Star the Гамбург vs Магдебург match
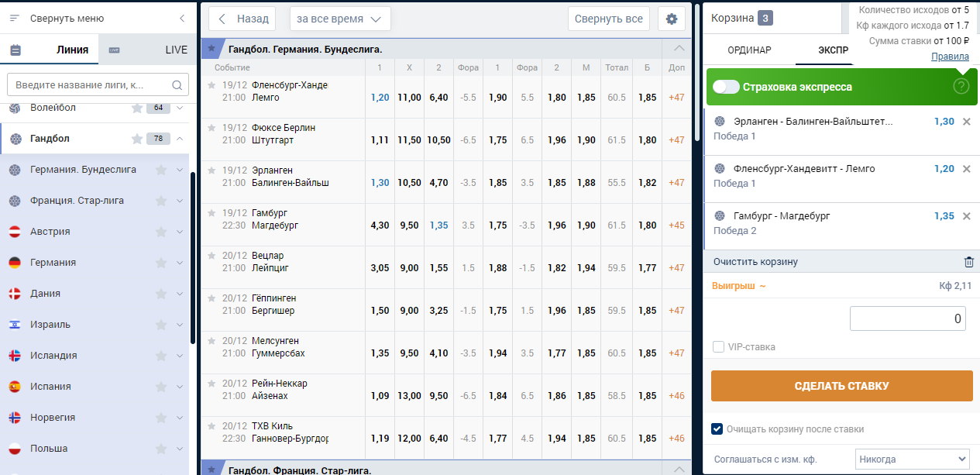 (x=211, y=213)
